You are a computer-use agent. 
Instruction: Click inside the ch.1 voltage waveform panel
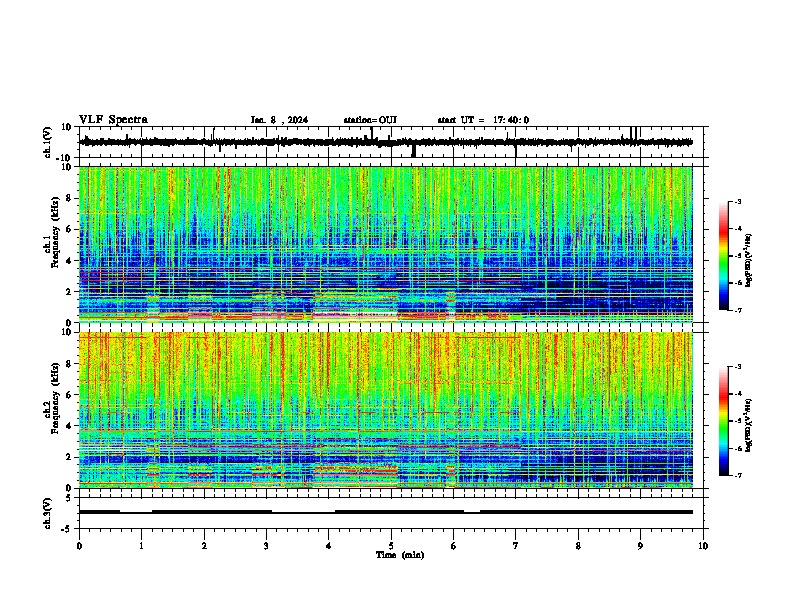(x=393, y=142)
